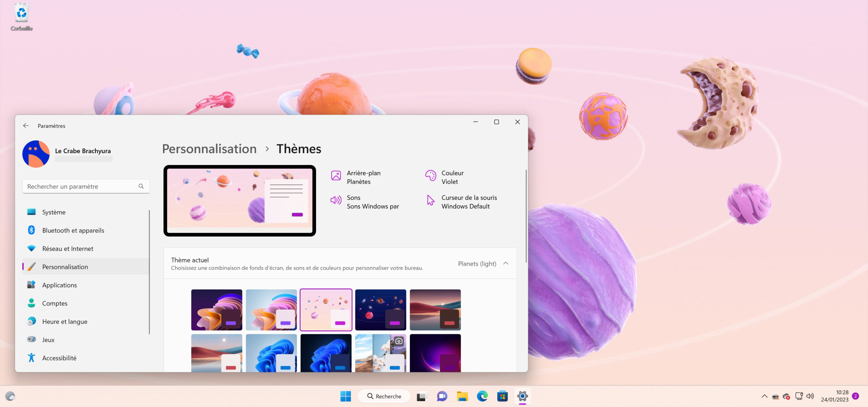This screenshot has height=407, width=868.
Task: Go back using the Paramètres back arrow
Action: tap(26, 126)
